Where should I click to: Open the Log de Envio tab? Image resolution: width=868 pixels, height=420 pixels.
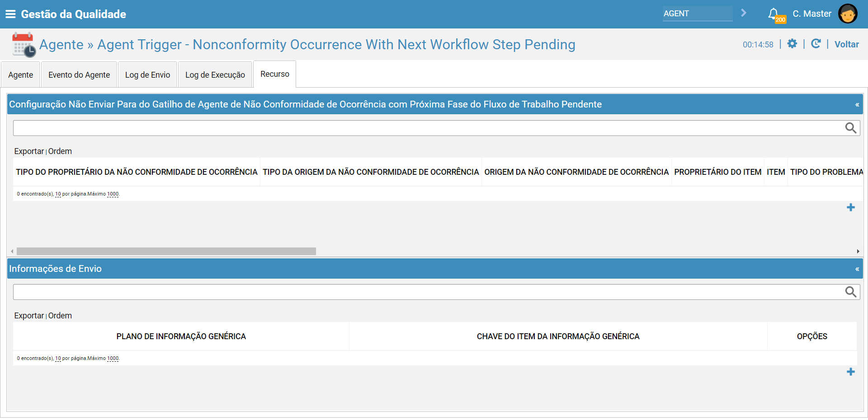(x=148, y=75)
